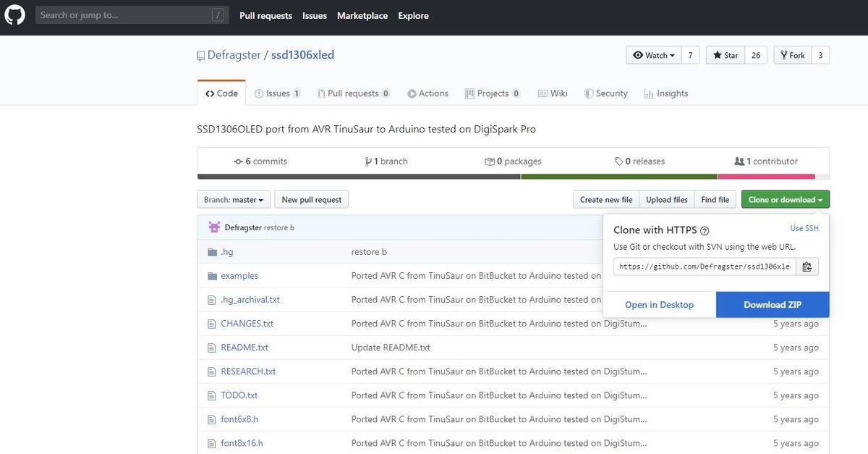868x454 pixels.
Task: Click the Upload files button
Action: click(667, 200)
